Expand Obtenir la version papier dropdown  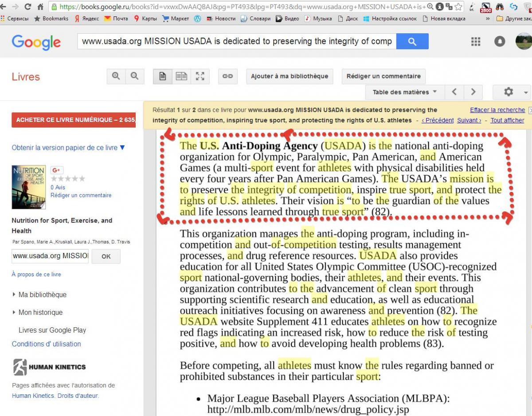(x=68, y=148)
